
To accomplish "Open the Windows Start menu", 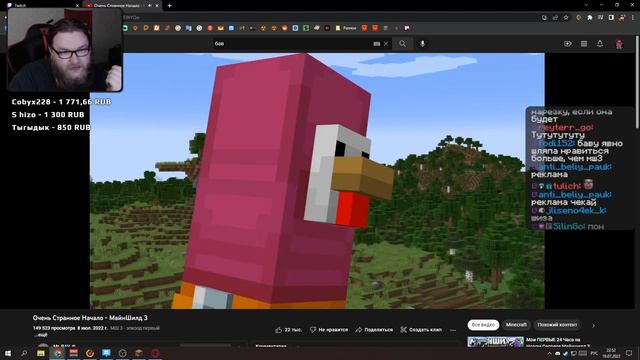I will tap(8, 353).
